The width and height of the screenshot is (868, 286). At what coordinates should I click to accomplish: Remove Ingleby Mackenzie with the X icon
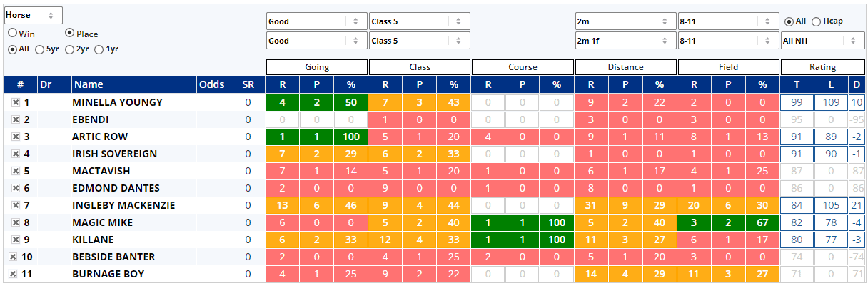15,205
